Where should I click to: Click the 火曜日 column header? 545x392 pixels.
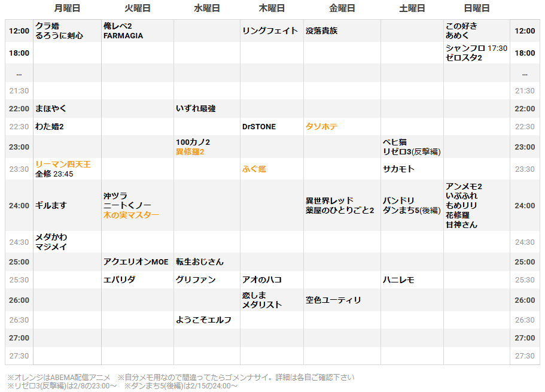click(x=137, y=8)
